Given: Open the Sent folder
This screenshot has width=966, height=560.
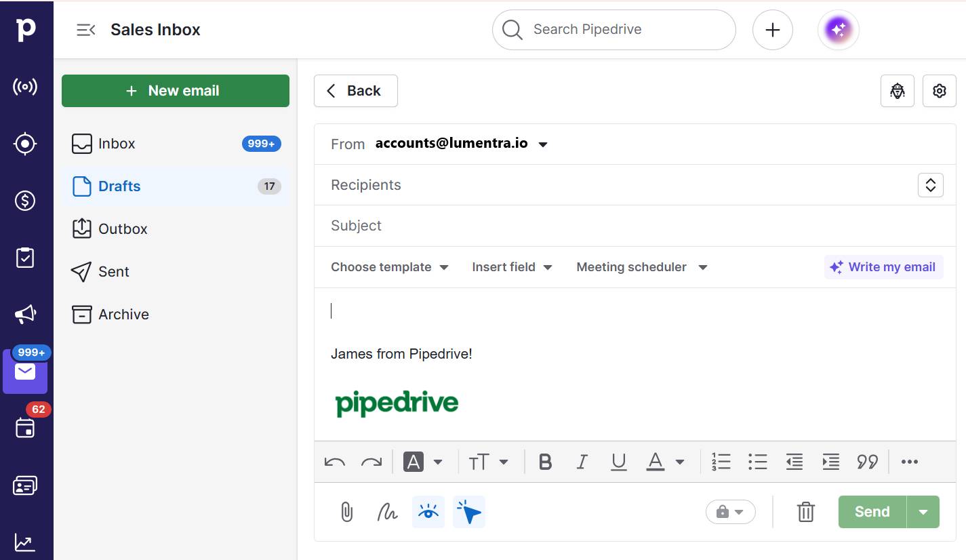Looking at the screenshot, I should click(x=176, y=272).
